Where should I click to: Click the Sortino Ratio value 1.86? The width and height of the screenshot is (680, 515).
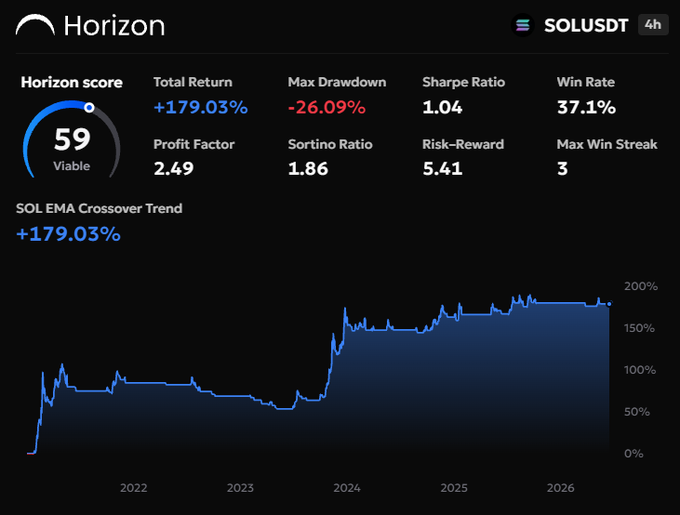click(308, 169)
